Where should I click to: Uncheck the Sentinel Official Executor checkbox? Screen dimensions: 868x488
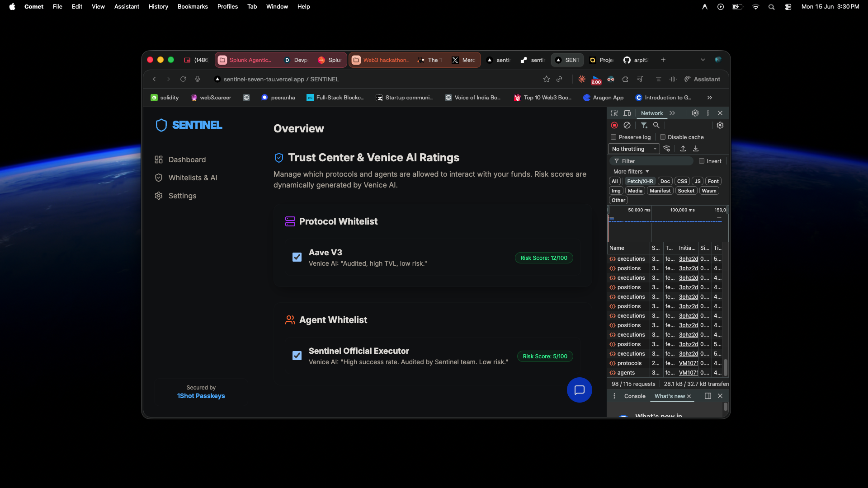pyautogui.click(x=297, y=356)
